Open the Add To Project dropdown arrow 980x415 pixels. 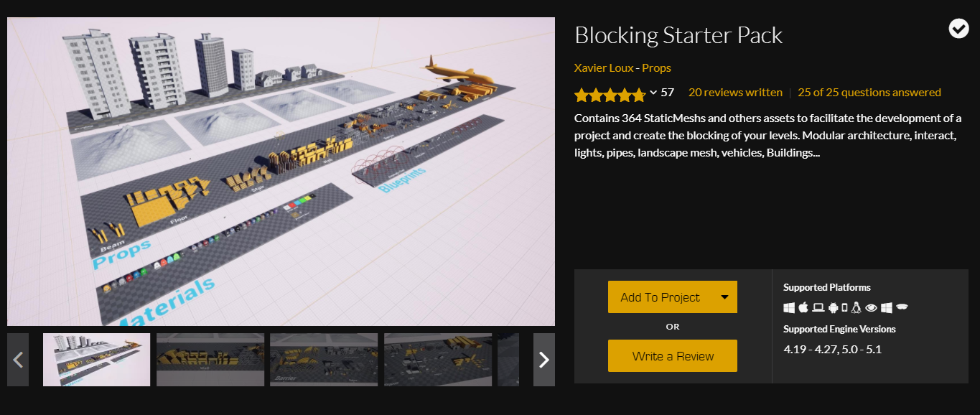[724, 297]
